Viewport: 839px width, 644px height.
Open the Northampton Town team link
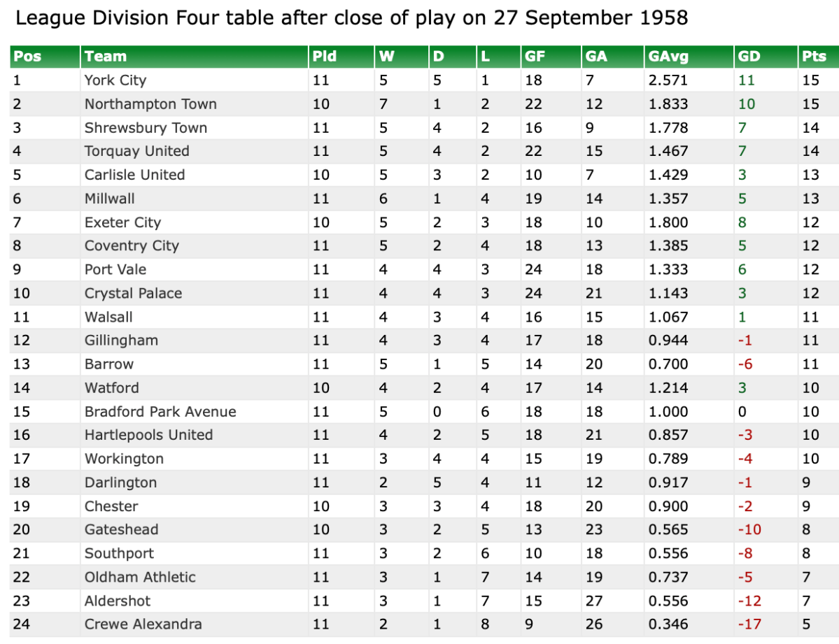(150, 104)
